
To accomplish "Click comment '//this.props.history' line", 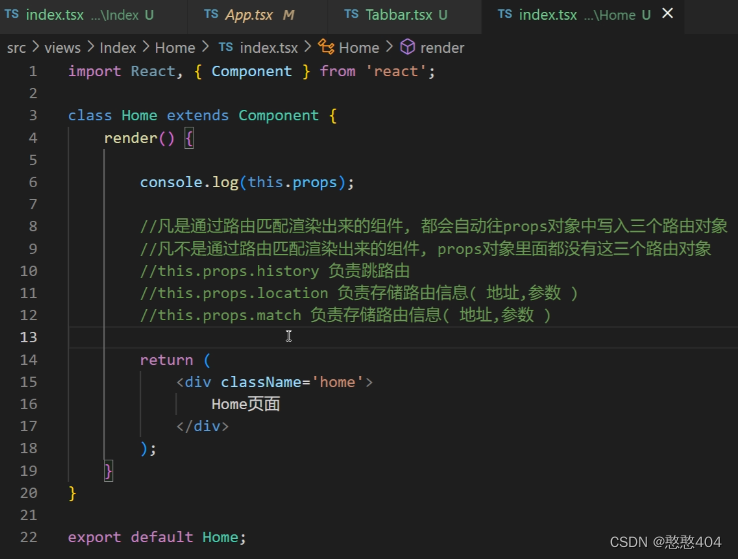I will click(x=275, y=271).
